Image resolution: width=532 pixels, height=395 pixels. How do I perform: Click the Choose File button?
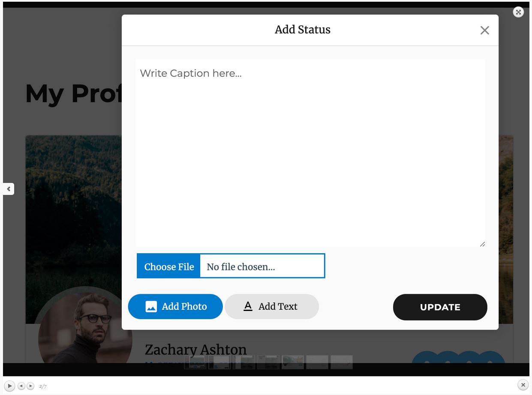tap(169, 266)
